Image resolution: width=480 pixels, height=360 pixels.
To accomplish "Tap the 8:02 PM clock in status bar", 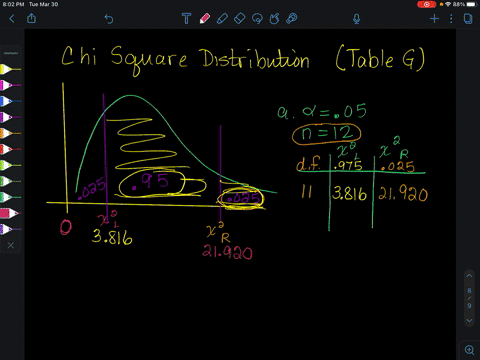I will [13, 4].
